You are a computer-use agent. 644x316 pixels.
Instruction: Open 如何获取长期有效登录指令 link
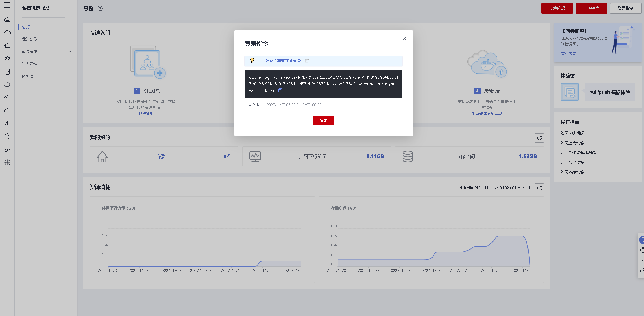point(281,61)
